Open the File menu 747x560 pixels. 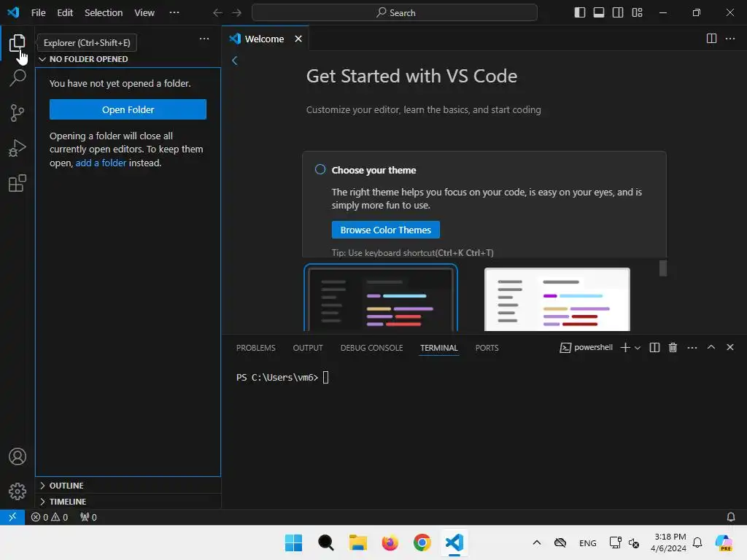click(x=38, y=13)
